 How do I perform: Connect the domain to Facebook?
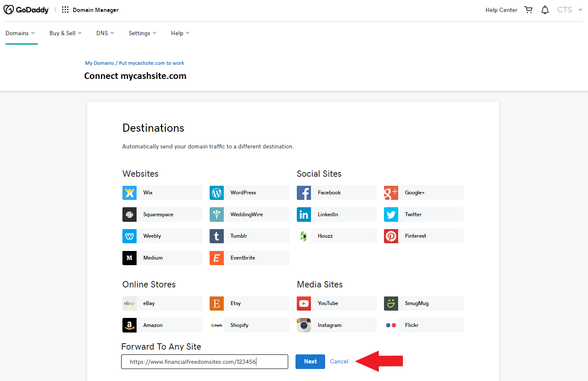[x=336, y=193]
